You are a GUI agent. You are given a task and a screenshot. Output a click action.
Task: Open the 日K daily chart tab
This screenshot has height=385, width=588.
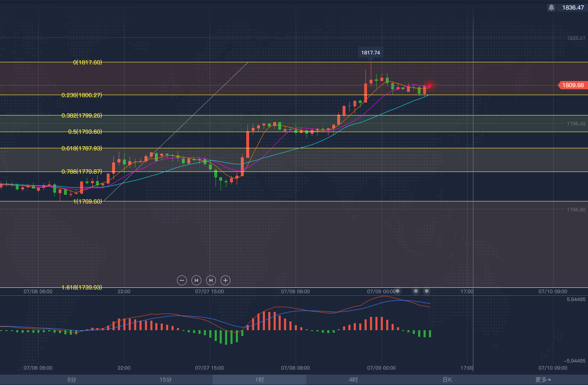point(447,380)
